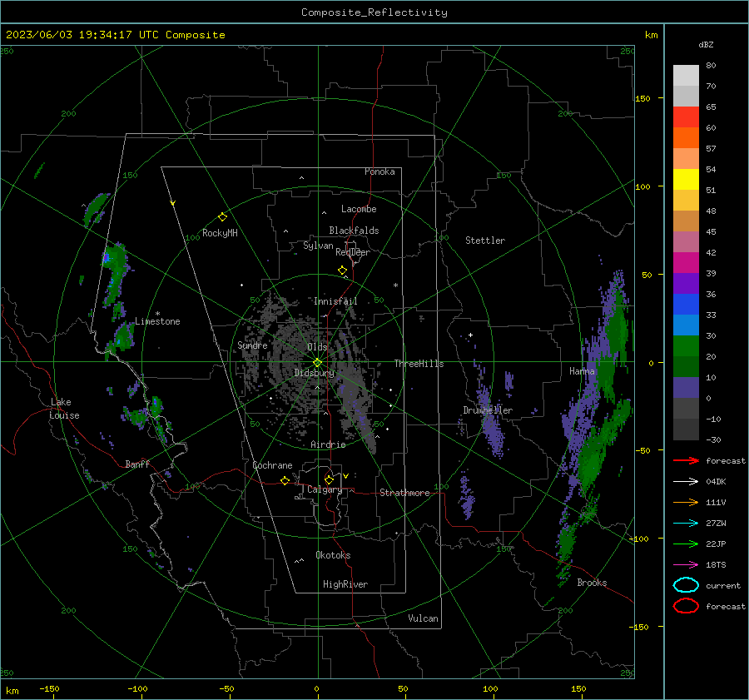Image resolution: width=749 pixels, height=700 pixels.
Task: Click the white 04DK arrow icon
Action: coord(686,482)
